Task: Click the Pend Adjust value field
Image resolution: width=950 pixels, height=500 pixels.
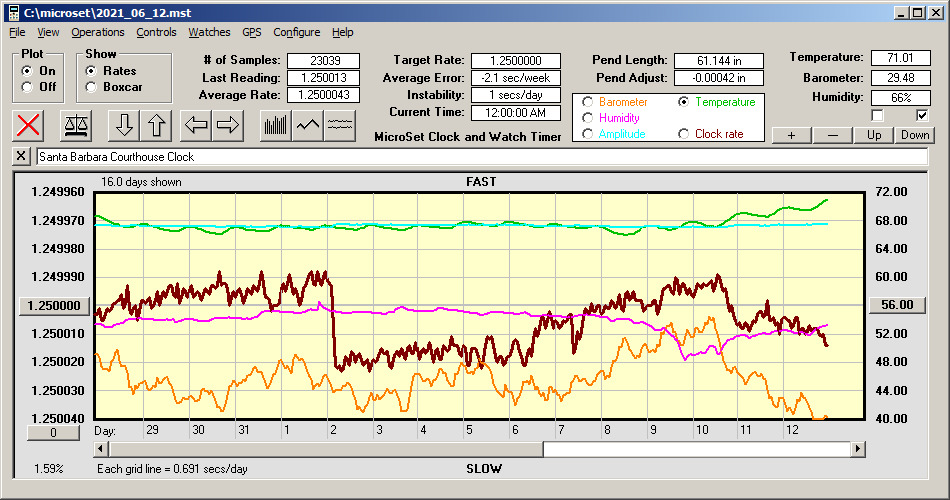Action: coord(719,78)
